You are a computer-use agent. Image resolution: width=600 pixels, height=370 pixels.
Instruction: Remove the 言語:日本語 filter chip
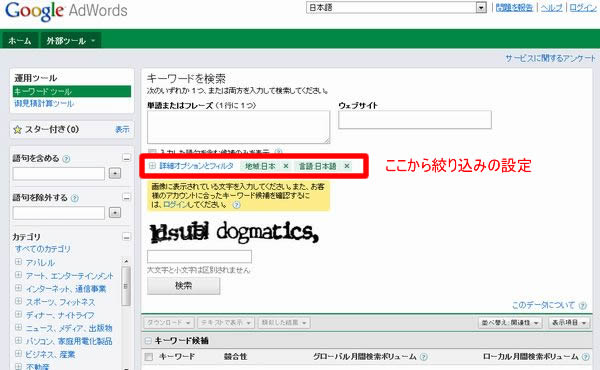click(x=347, y=166)
